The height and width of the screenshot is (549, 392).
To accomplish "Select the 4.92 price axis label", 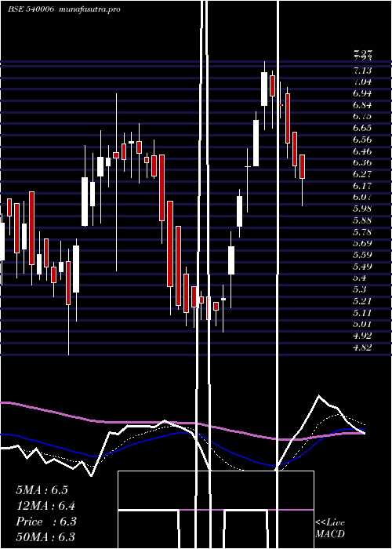I will 362,336.
